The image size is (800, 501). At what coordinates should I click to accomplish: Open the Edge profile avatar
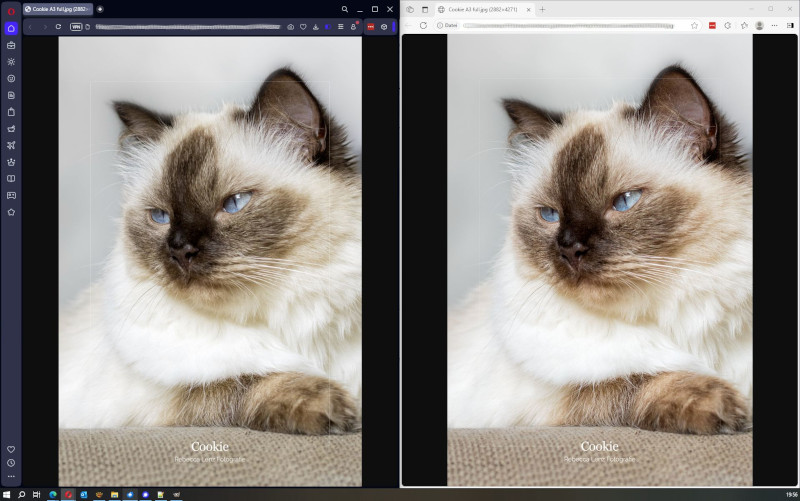point(759,25)
